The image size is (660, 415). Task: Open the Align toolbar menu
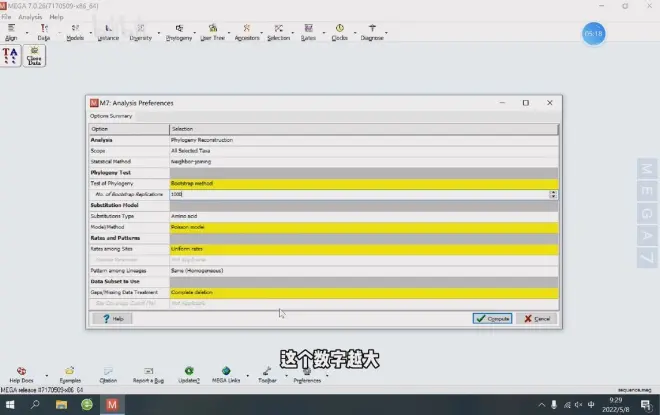[x=12, y=31]
